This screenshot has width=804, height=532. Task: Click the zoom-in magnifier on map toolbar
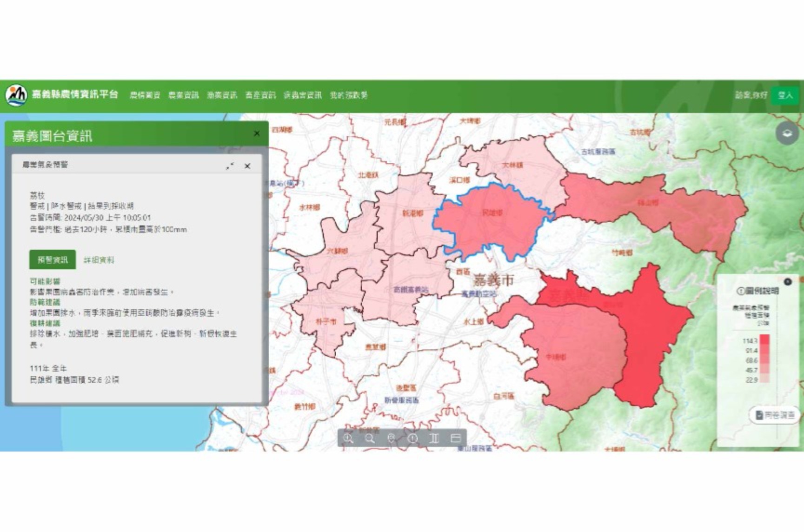click(348, 438)
